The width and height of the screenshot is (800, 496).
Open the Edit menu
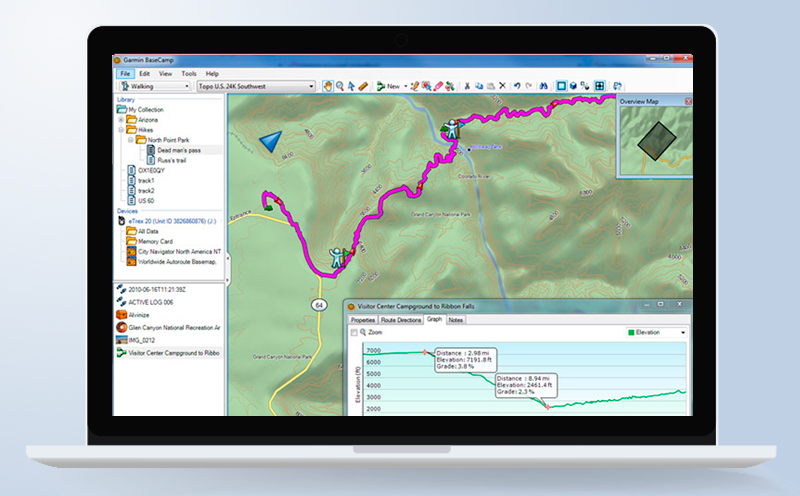(144, 73)
